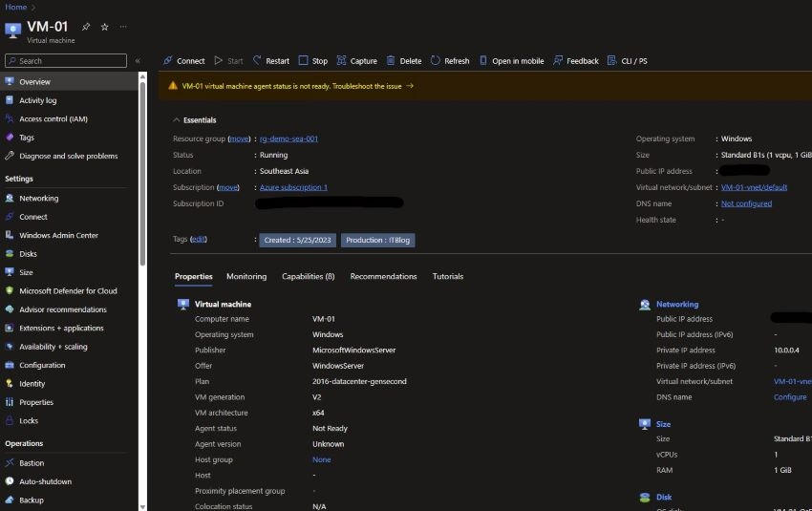Click the Configuration icon in the sidebar

click(x=10, y=365)
